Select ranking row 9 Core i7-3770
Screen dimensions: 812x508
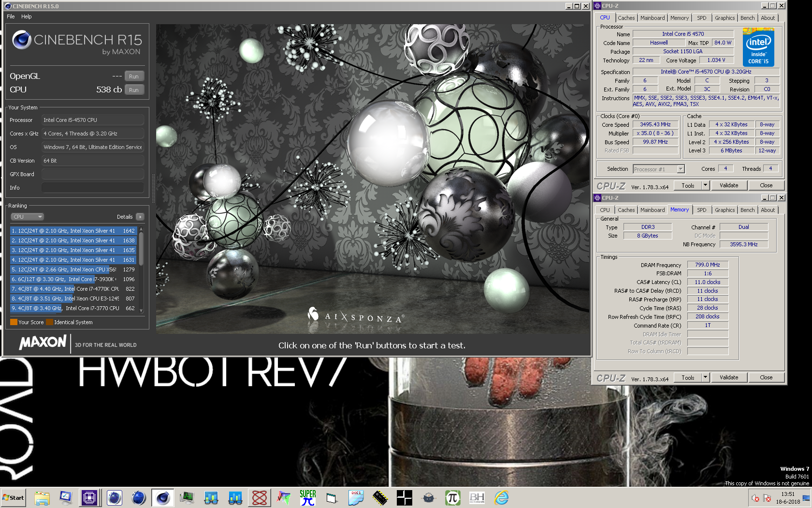[73, 308]
